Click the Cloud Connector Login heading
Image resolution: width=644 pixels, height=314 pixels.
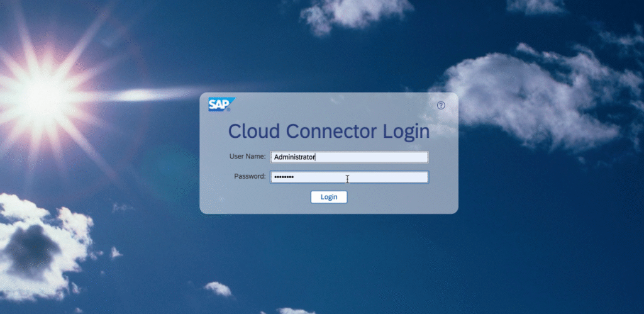tap(329, 132)
